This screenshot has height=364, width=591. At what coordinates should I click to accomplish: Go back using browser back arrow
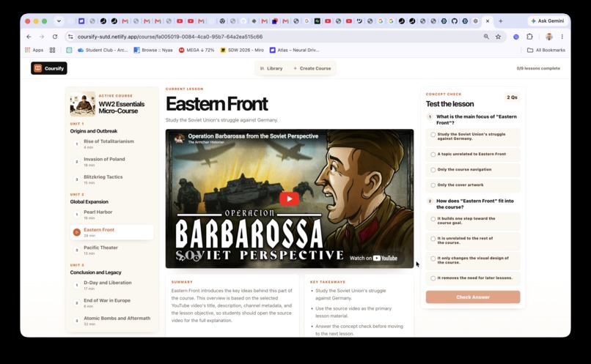point(29,37)
